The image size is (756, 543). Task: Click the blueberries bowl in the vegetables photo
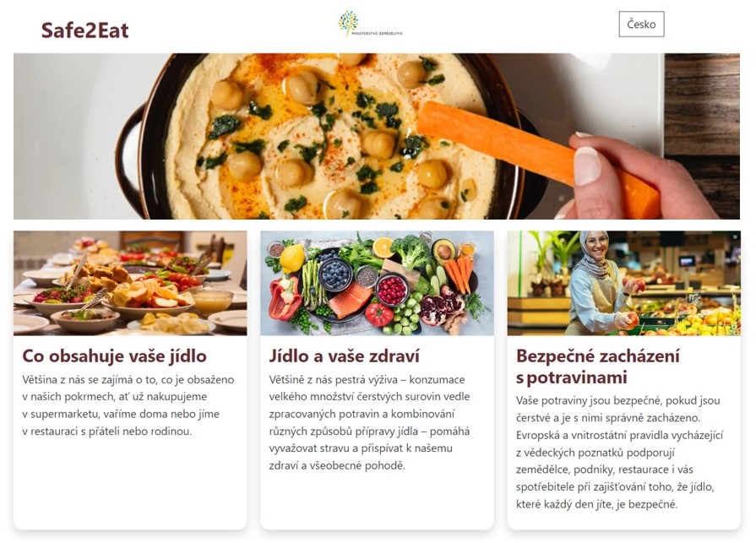[x=335, y=274]
